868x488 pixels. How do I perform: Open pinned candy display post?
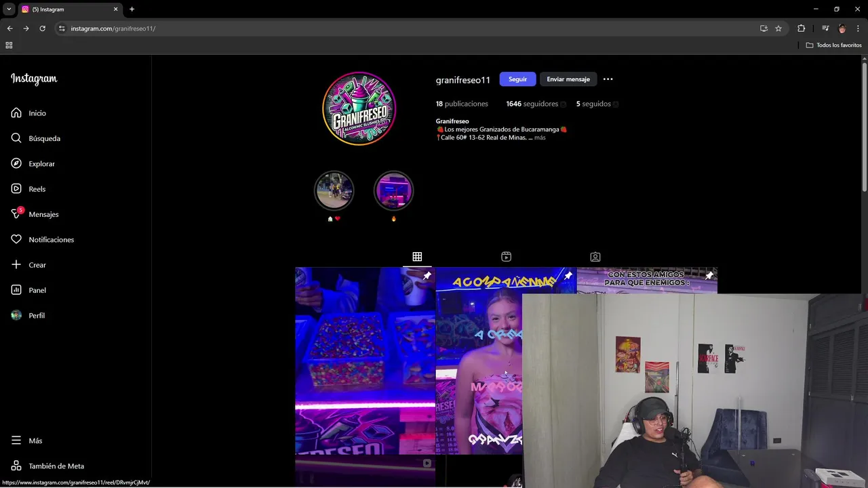coord(365,361)
